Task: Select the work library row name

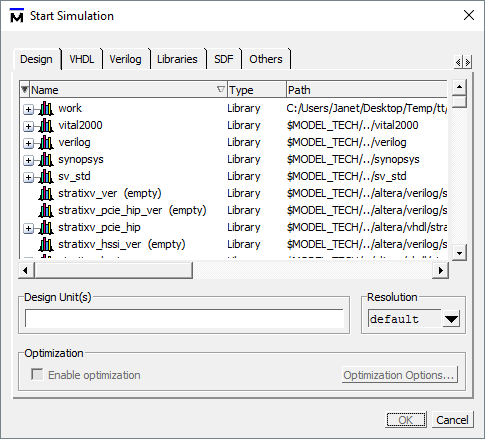Action: click(70, 108)
